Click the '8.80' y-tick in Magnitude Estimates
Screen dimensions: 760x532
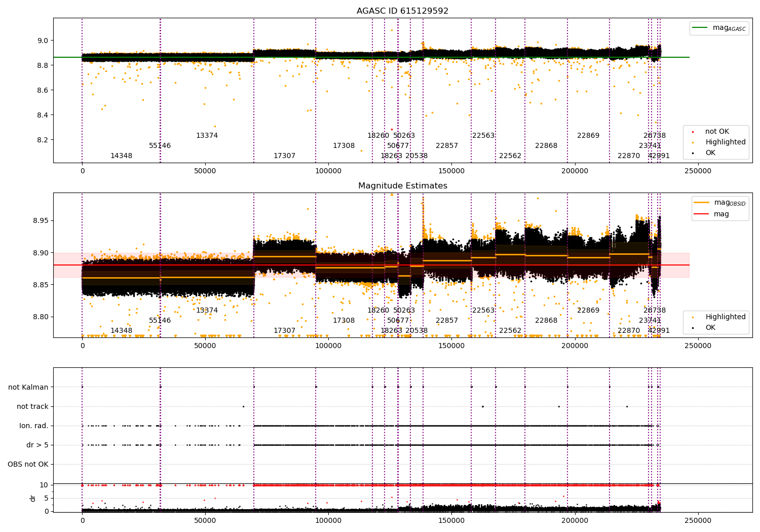pos(41,318)
